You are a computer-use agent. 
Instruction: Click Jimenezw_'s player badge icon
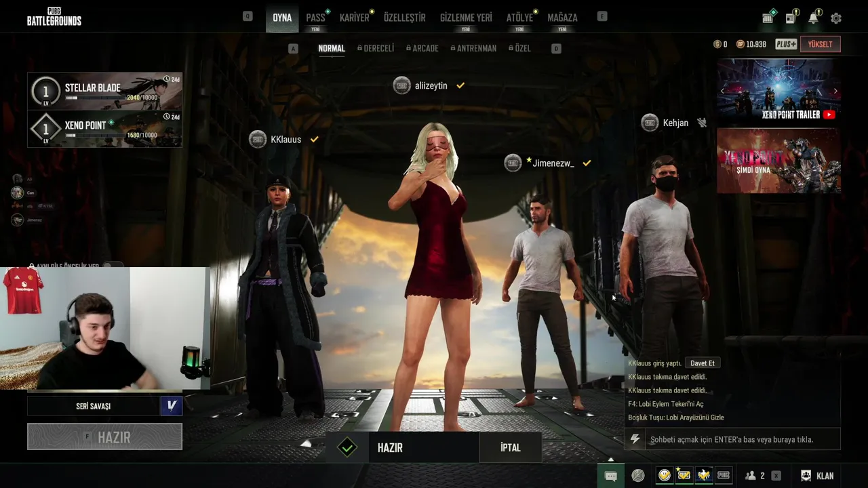513,163
